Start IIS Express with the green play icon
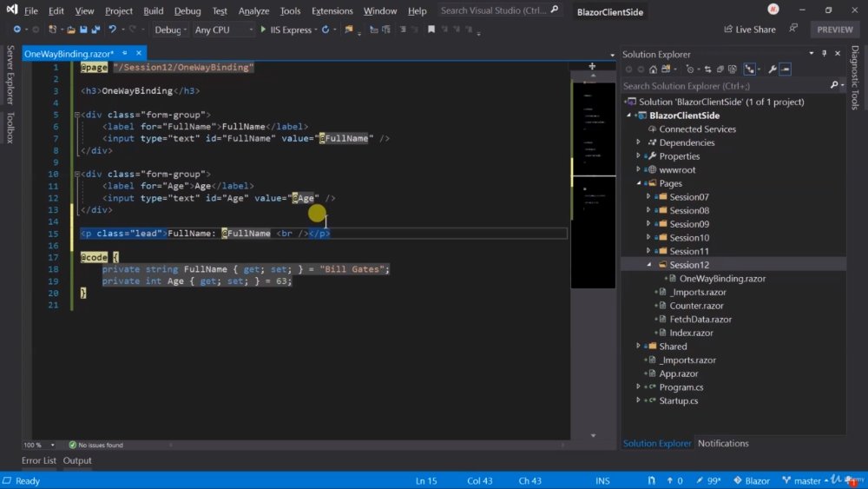The image size is (868, 489). [x=263, y=30]
